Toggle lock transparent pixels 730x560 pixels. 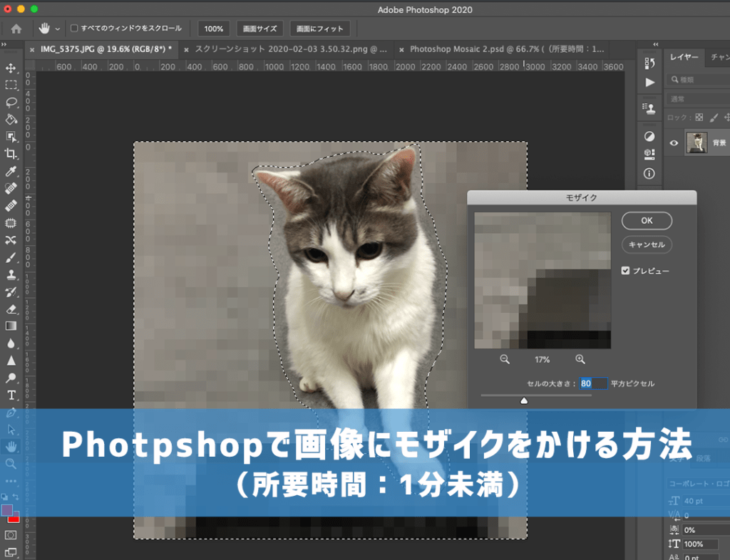[x=699, y=118]
